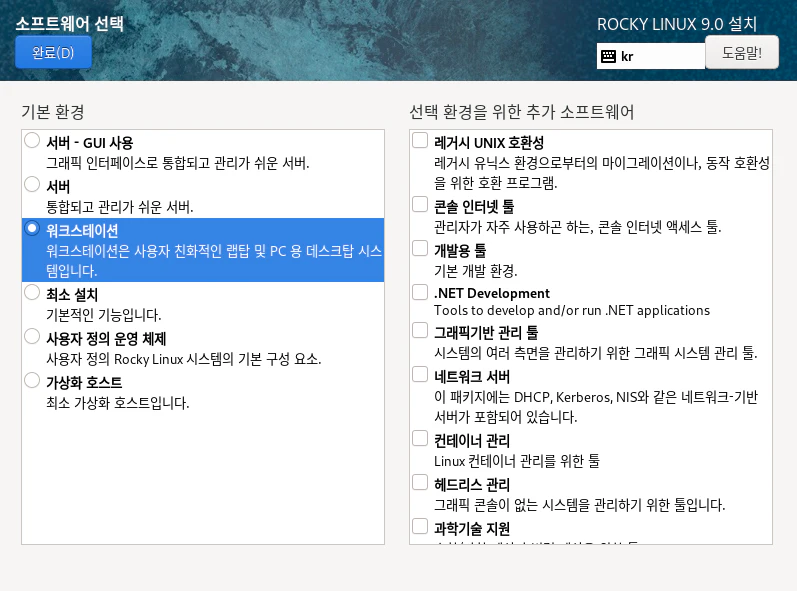
Task: Click description 기본 개발 환경.
Action: point(476,271)
